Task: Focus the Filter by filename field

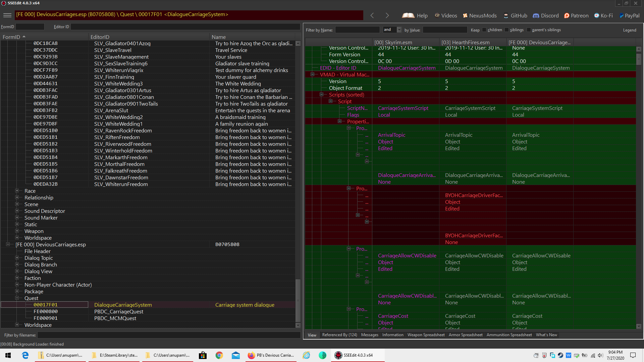Action: pos(169,335)
